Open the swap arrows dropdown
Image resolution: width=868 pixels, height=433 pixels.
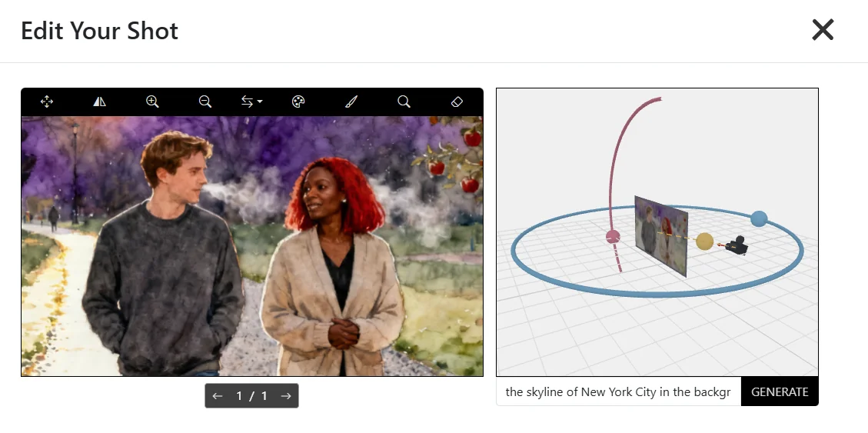pyautogui.click(x=252, y=102)
